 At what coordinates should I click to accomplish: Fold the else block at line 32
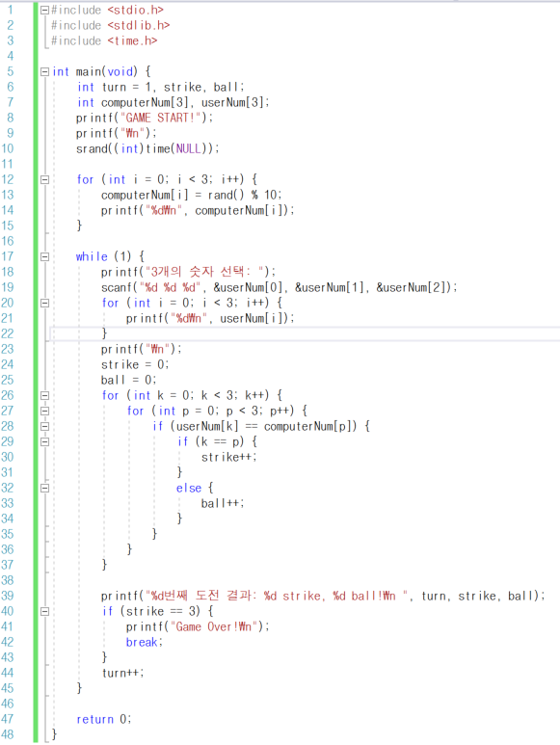pyautogui.click(x=44, y=488)
